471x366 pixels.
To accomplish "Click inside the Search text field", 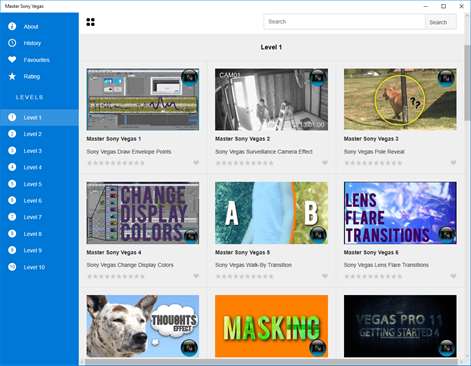I will click(x=345, y=22).
